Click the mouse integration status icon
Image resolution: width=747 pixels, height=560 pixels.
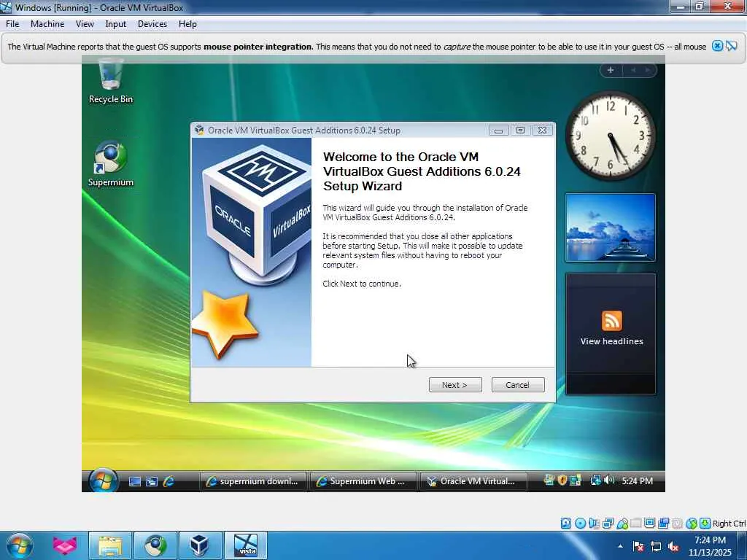[x=692, y=524]
